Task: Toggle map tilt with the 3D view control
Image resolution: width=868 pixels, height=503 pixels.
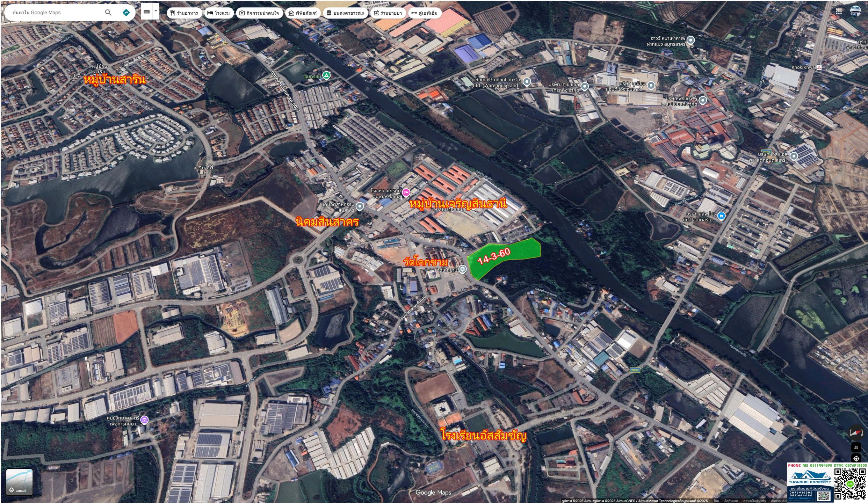Action: [856, 447]
